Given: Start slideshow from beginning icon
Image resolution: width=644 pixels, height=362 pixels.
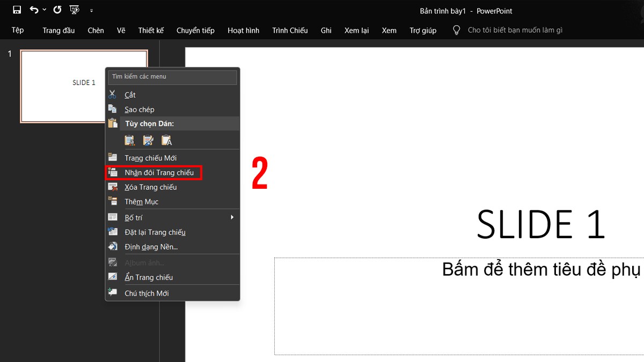Looking at the screenshot, I should tap(75, 10).
